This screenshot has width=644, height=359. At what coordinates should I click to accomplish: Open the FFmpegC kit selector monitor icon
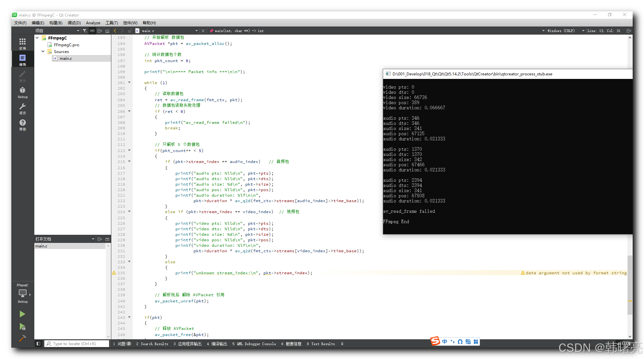pyautogui.click(x=22, y=293)
